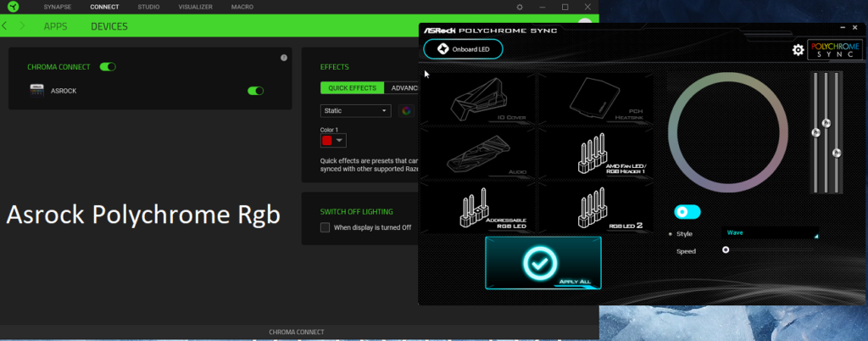Open the STUDIO menu tab
The image size is (868, 341).
[148, 7]
